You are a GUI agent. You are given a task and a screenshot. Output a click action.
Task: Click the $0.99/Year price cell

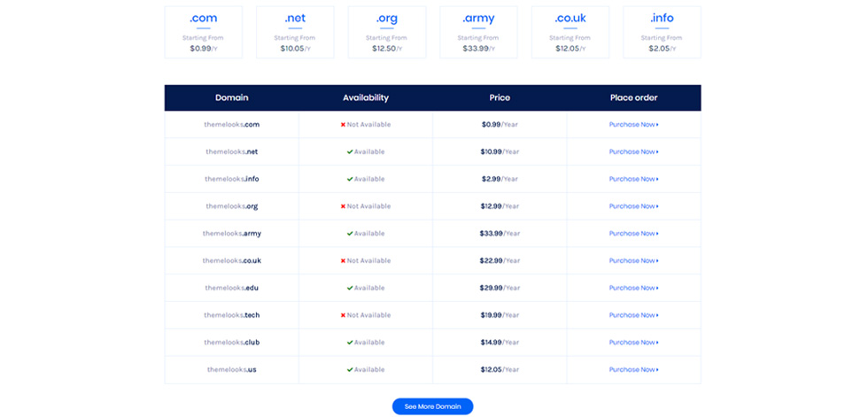pos(500,125)
